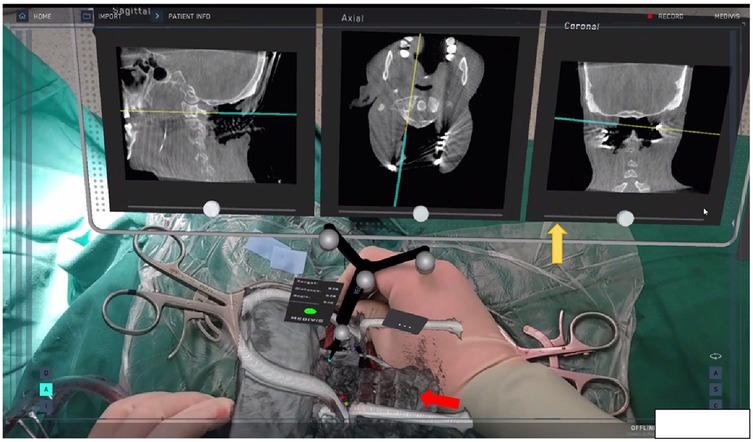Click the MEDIVIS label in top bar

coord(726,16)
